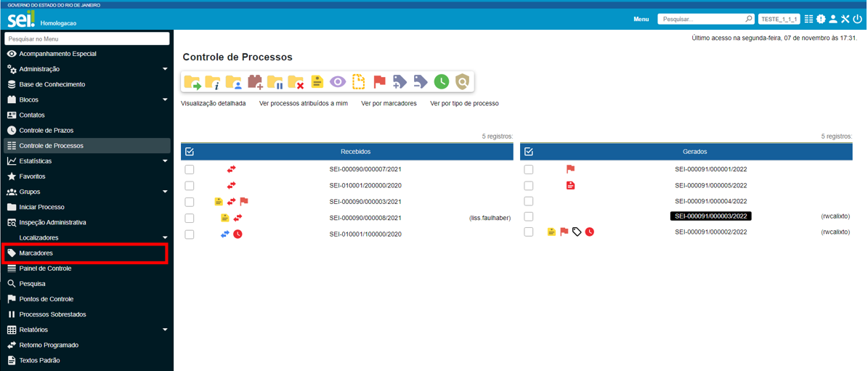Check the box for process SEI-000090/000007/2021
868x371 pixels.
(x=190, y=169)
